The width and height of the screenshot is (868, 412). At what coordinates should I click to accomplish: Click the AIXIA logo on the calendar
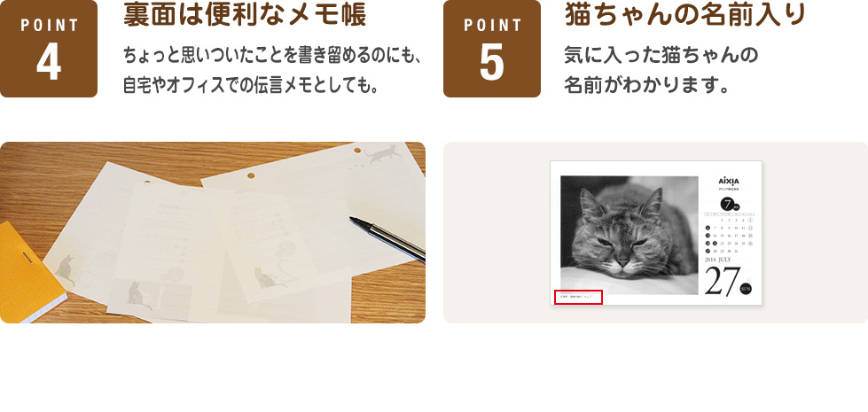pyautogui.click(x=729, y=182)
